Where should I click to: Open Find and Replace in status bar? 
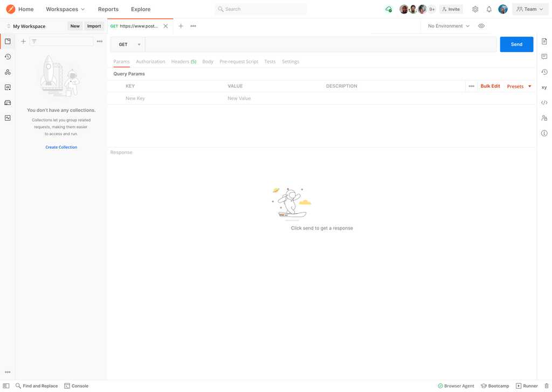coord(37,386)
